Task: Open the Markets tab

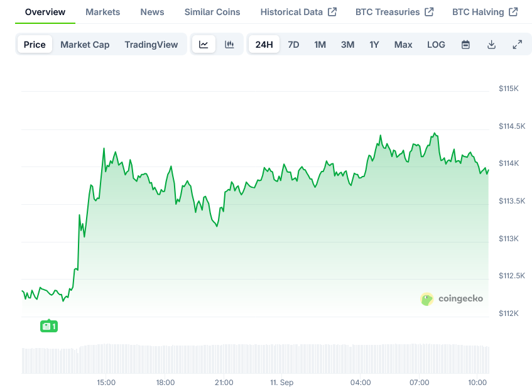Action: tap(102, 12)
